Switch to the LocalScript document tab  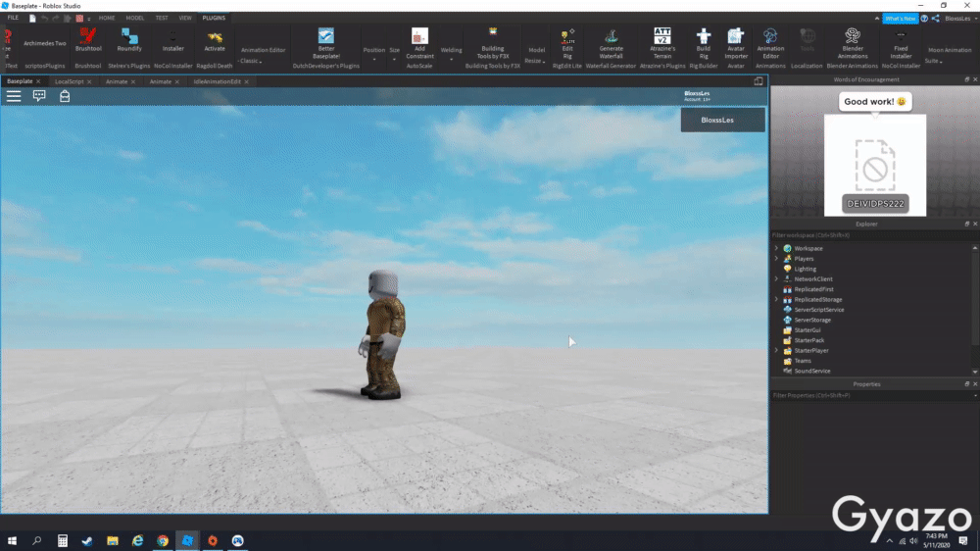pyautogui.click(x=69, y=81)
